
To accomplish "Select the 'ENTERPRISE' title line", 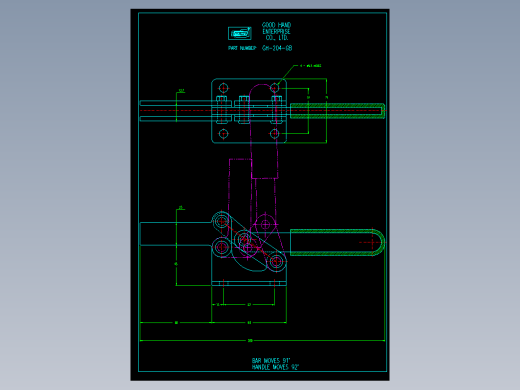I will click(x=276, y=31).
